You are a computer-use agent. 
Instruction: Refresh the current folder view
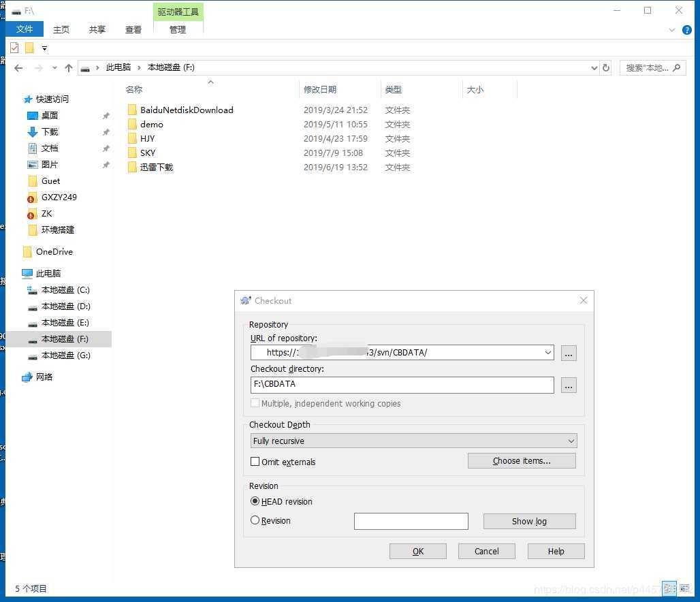[x=606, y=68]
